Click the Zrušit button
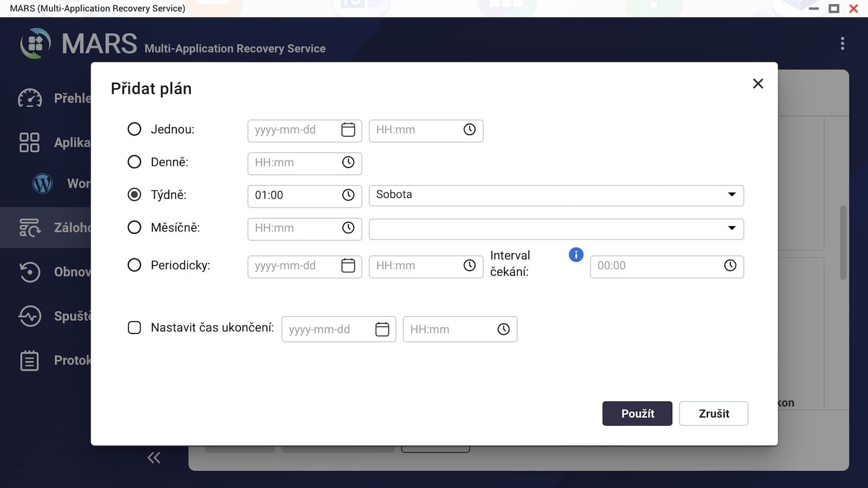 point(714,414)
